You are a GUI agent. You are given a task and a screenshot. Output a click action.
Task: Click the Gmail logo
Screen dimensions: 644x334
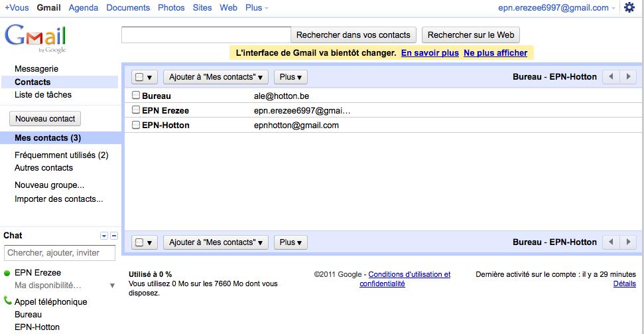(x=35, y=39)
